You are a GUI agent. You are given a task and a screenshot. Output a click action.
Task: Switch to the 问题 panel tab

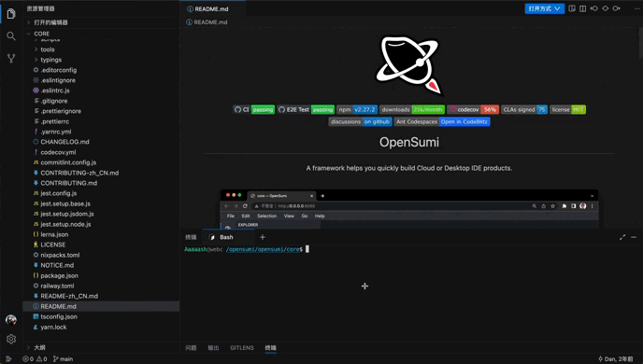coord(191,347)
